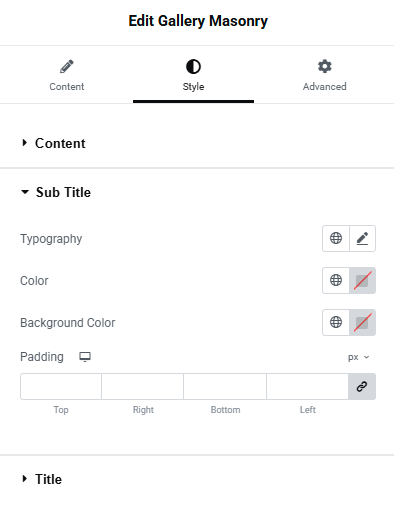Expand the Title section
The height and width of the screenshot is (507, 394).
42,479
